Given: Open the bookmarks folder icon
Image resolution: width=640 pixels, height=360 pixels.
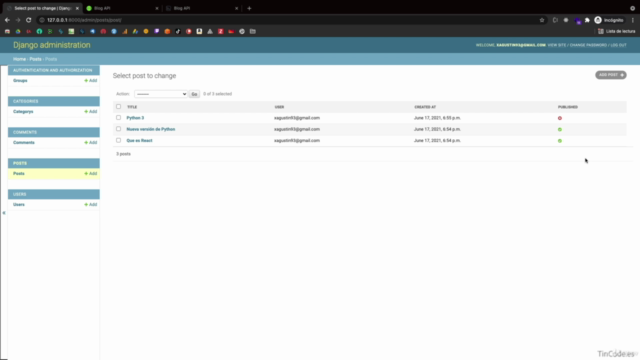Looking at the screenshot, I should tap(253, 31).
